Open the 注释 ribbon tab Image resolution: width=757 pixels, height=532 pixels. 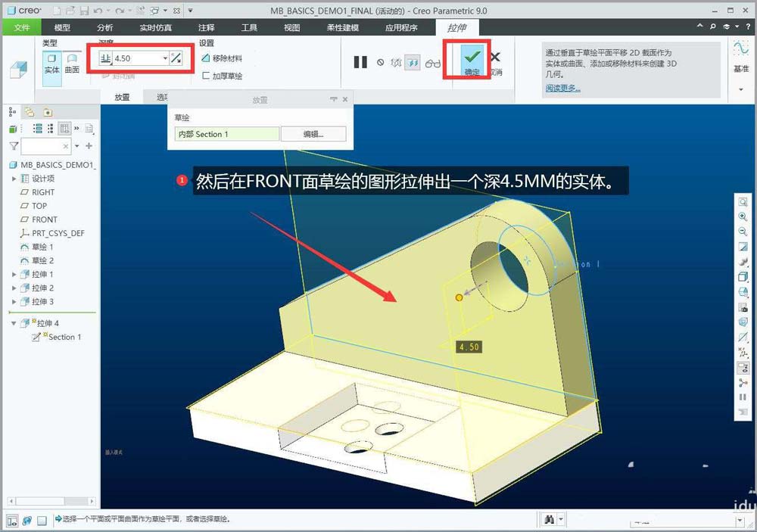(206, 27)
